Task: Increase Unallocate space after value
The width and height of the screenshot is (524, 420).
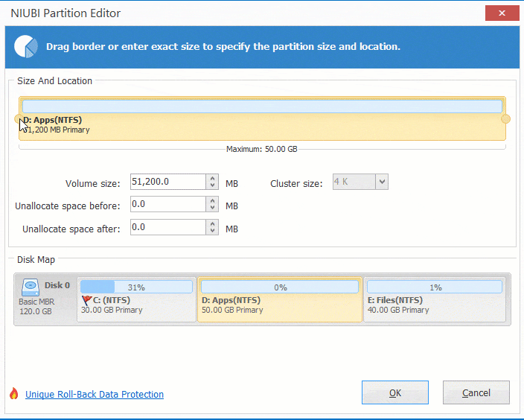Action: 213,223
